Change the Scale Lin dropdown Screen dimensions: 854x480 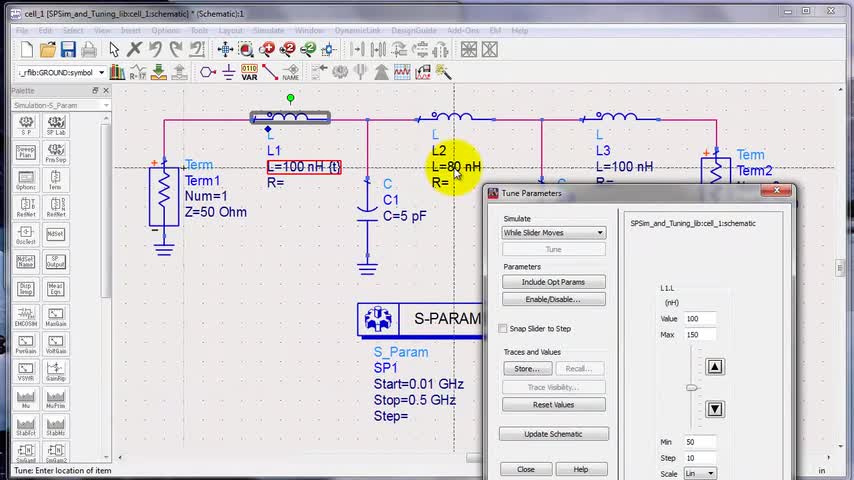pos(700,473)
